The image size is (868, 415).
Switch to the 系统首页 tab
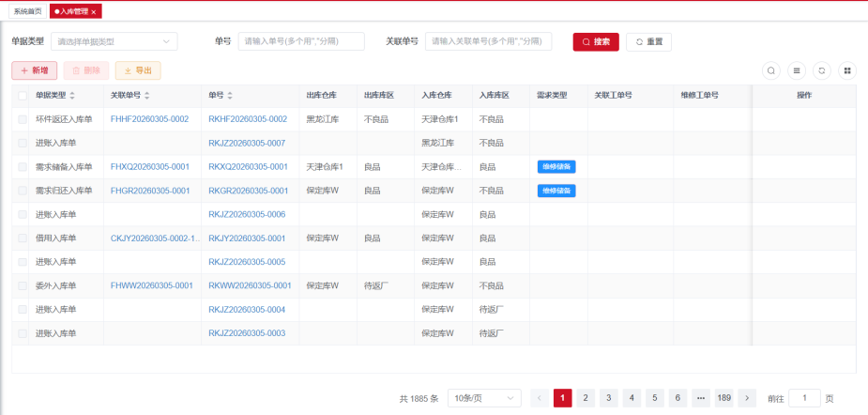[27, 11]
